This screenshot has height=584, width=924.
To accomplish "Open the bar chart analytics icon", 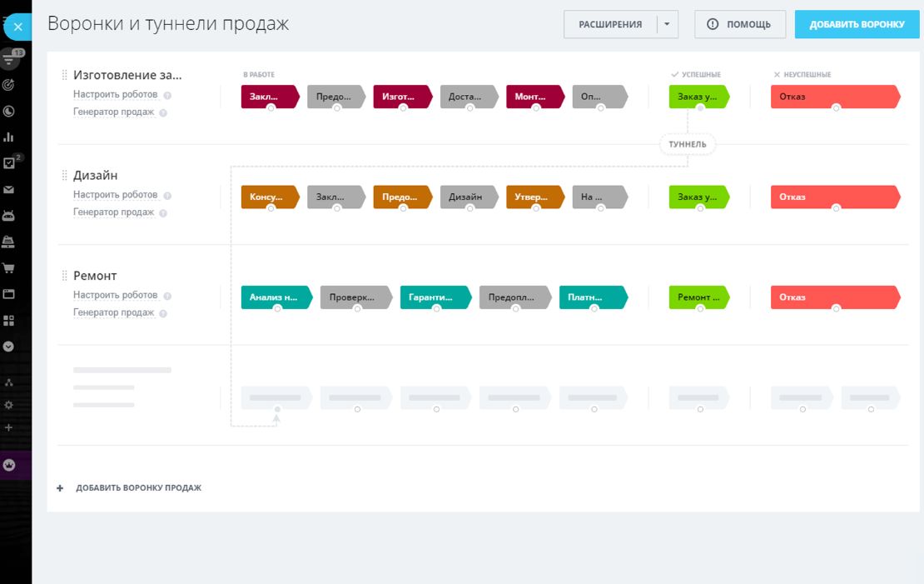I will [x=8, y=137].
